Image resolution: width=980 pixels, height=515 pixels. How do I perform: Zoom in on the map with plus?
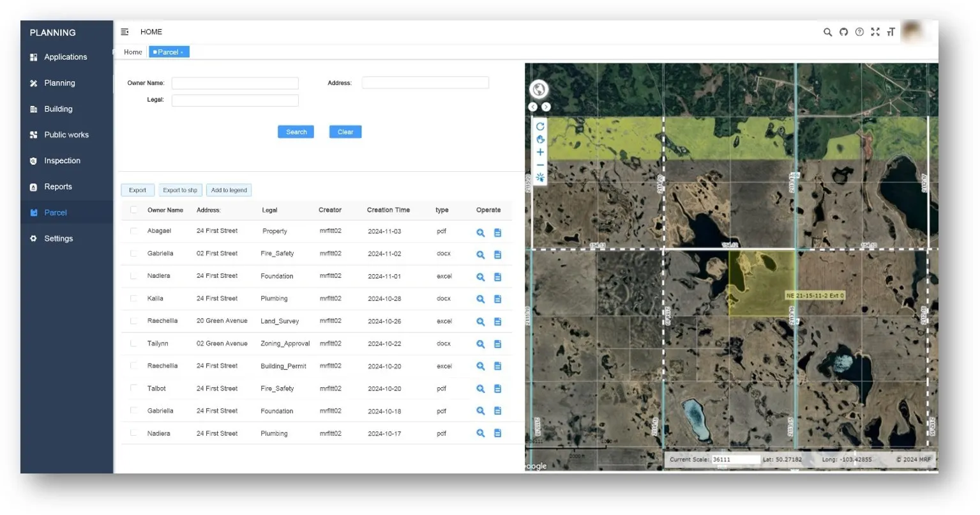[540, 152]
